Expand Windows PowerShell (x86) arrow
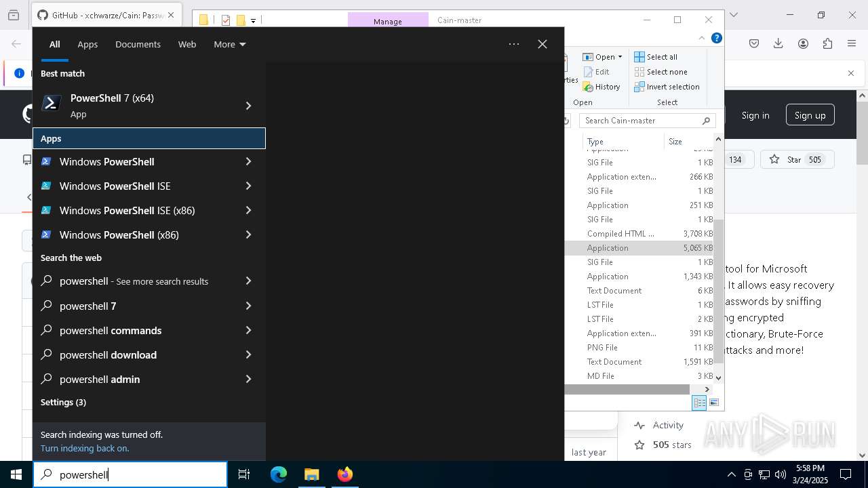Screen dimensions: 868x488 tap(248, 235)
